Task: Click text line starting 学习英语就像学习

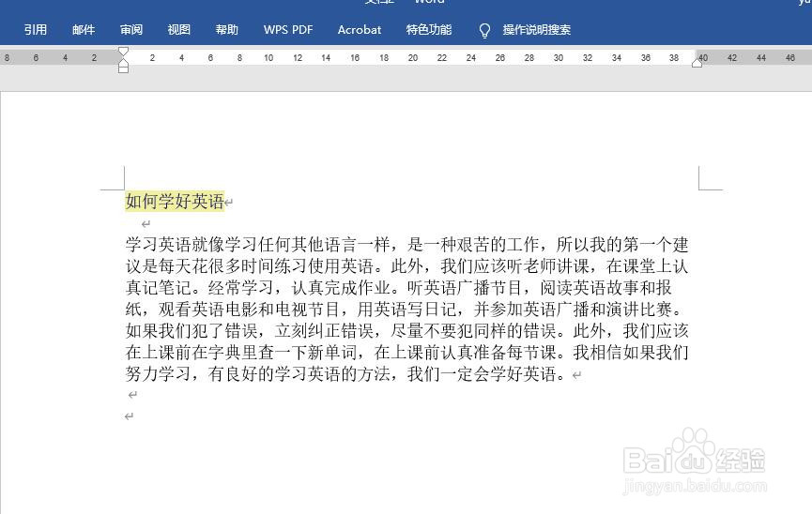Action: 406,244
